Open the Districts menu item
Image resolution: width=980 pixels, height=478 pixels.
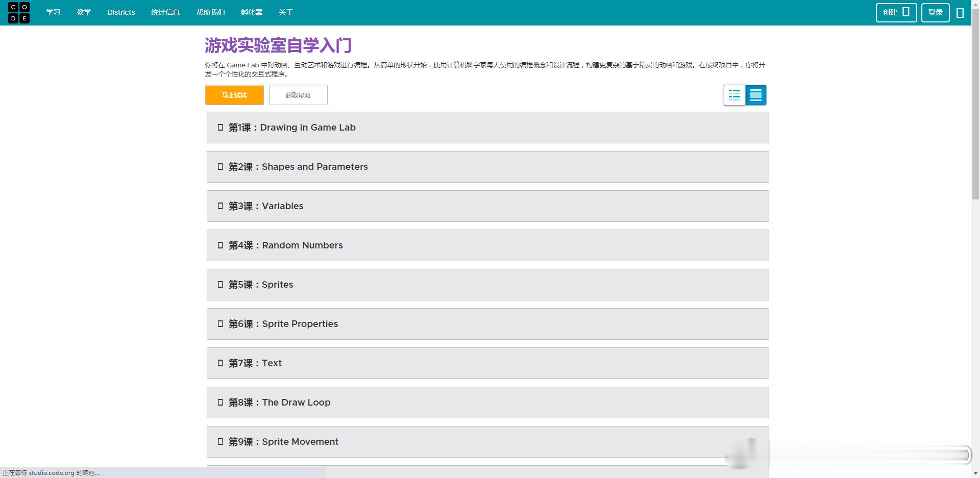click(x=121, y=12)
